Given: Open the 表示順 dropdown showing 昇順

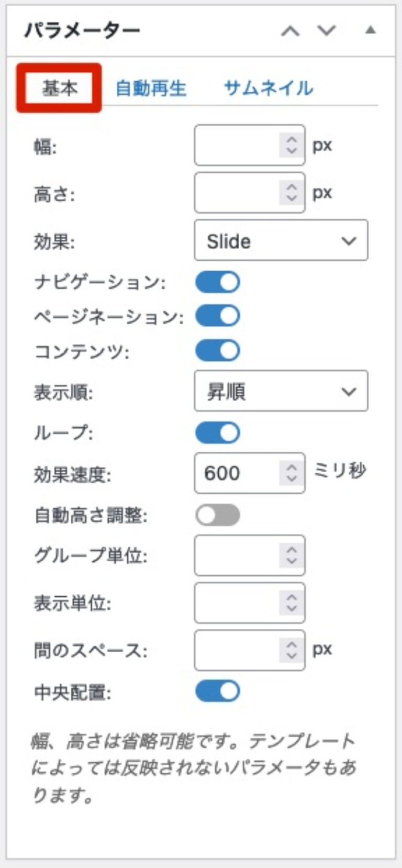Looking at the screenshot, I should pyautogui.click(x=281, y=391).
